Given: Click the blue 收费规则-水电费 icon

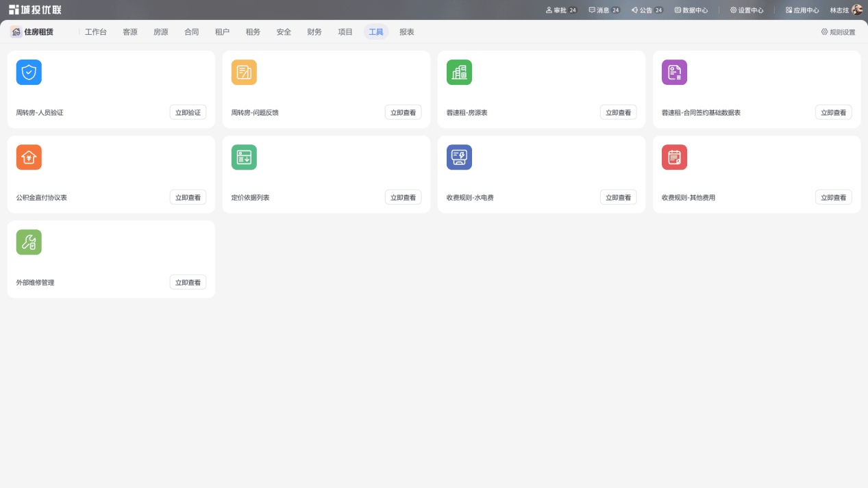Looking at the screenshot, I should click(x=459, y=157).
